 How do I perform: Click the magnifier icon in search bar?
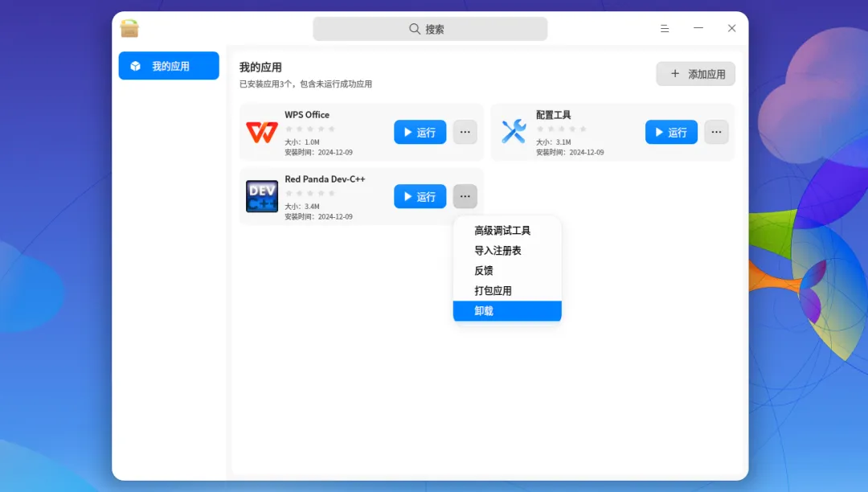[x=415, y=29]
